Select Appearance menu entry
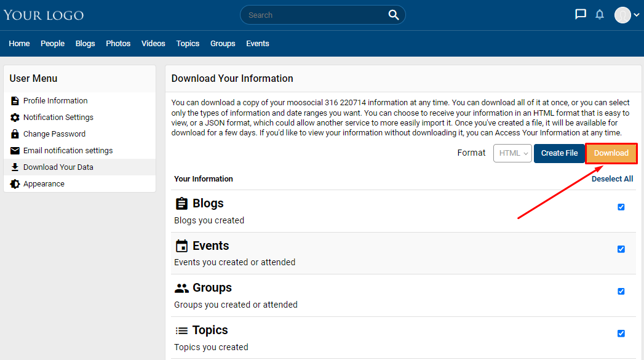The height and width of the screenshot is (360, 644). (x=80, y=184)
